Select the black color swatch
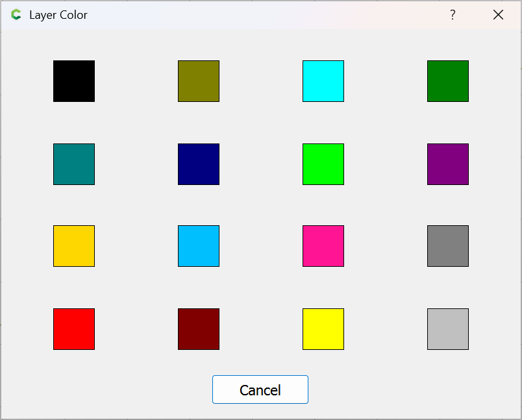Viewport: 522px width, 420px height. (74, 81)
